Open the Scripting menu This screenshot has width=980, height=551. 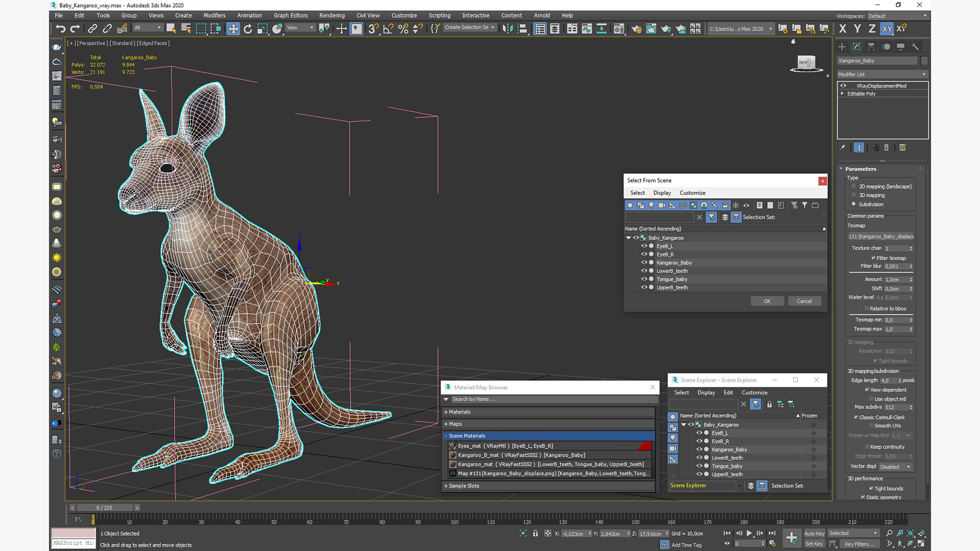[x=439, y=15]
